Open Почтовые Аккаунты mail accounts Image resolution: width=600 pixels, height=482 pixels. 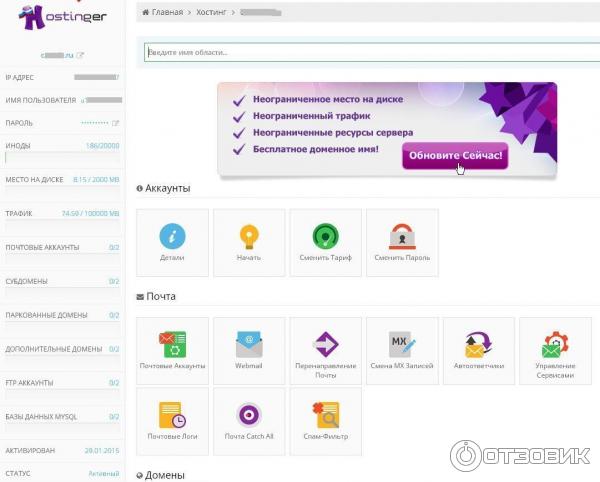(172, 346)
